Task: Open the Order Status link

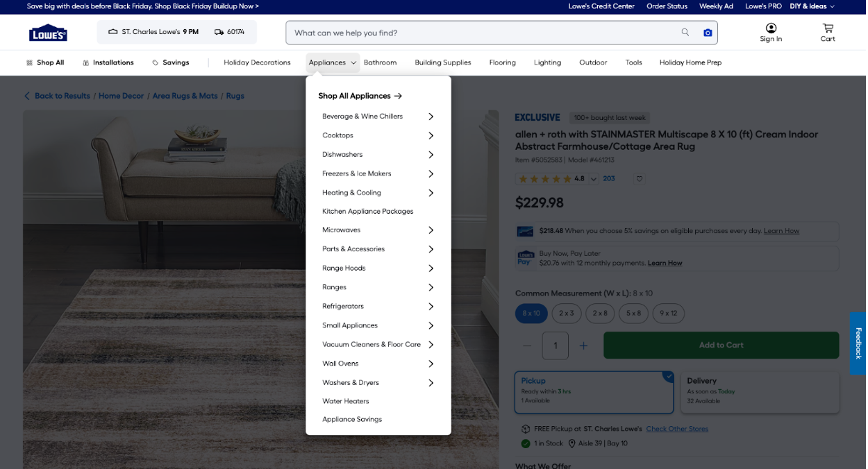Action: [667, 6]
